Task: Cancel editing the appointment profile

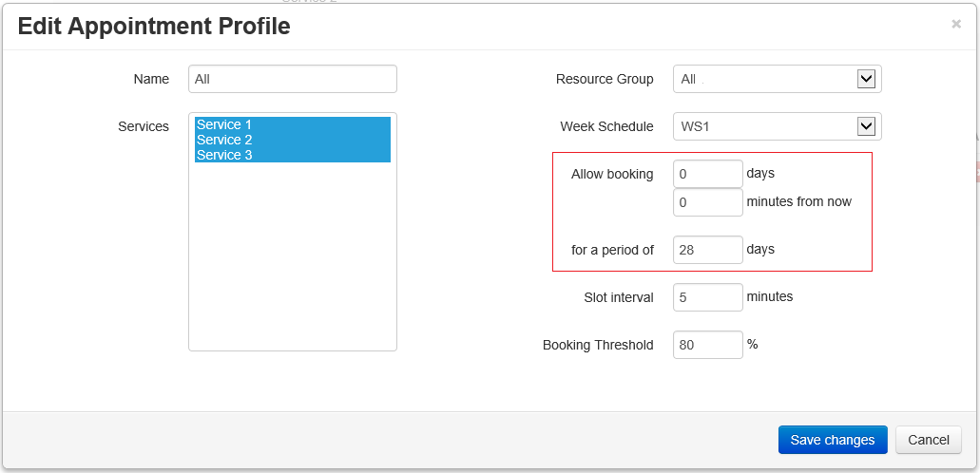Action: (928, 440)
